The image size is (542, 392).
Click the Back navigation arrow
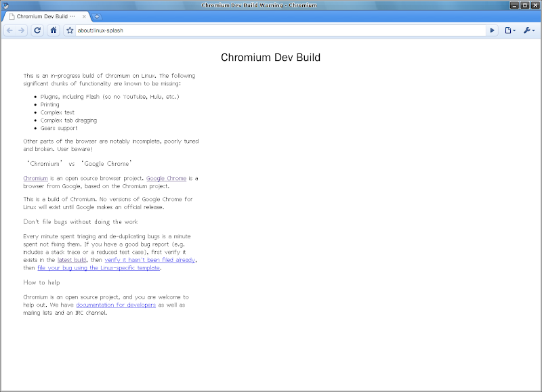(9, 30)
